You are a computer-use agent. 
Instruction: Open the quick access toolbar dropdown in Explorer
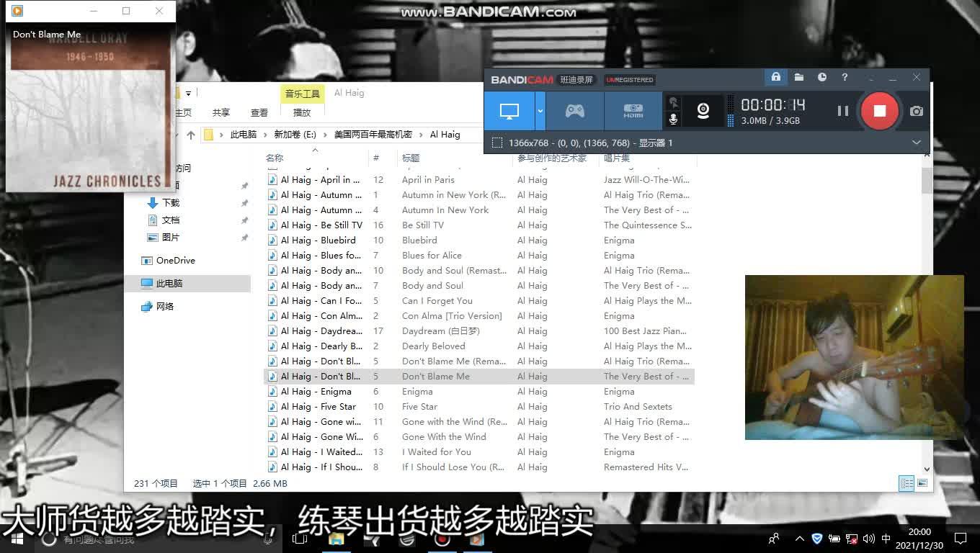tap(189, 94)
